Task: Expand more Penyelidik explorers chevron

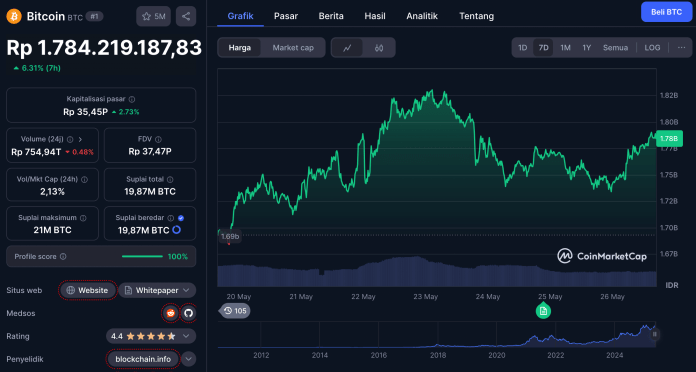Action: pyautogui.click(x=188, y=359)
